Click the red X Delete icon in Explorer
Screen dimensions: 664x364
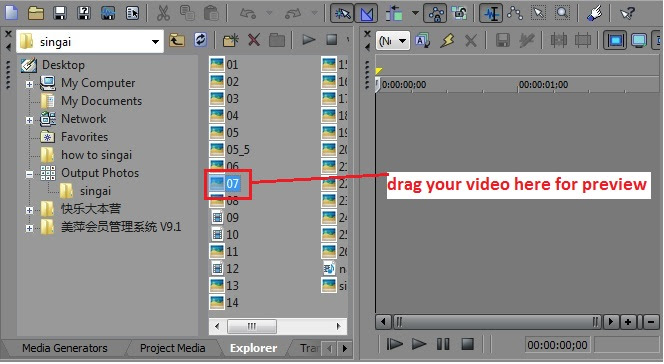pyautogui.click(x=254, y=41)
